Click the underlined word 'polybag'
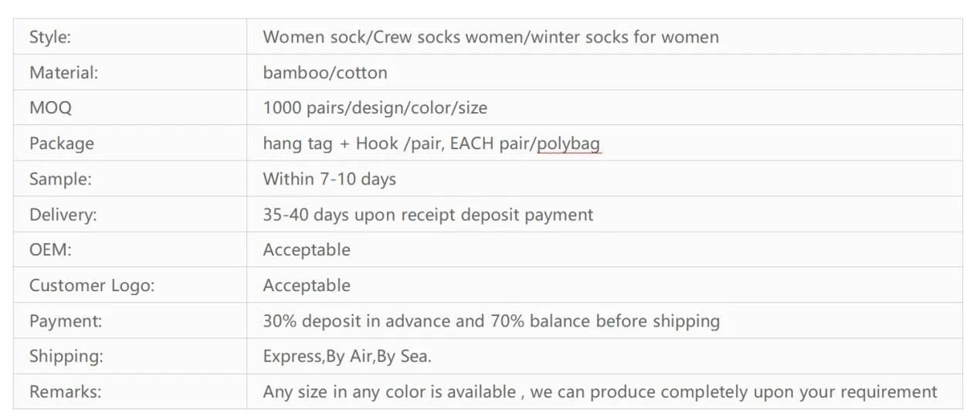 (568, 144)
